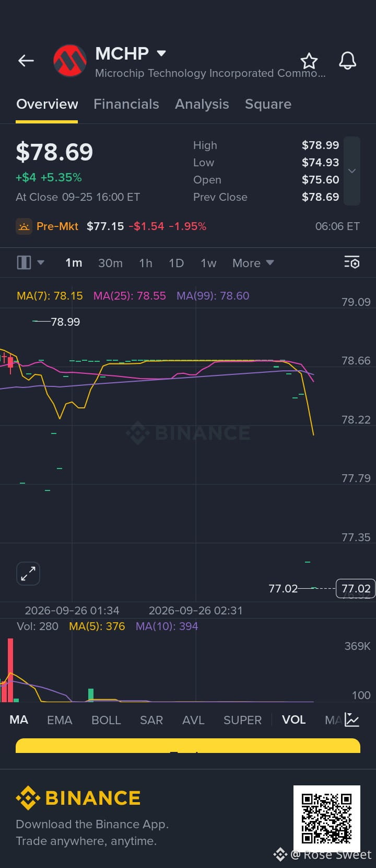Open indicator chart icon at row end
Image resolution: width=376 pixels, height=868 pixels.
[352, 720]
